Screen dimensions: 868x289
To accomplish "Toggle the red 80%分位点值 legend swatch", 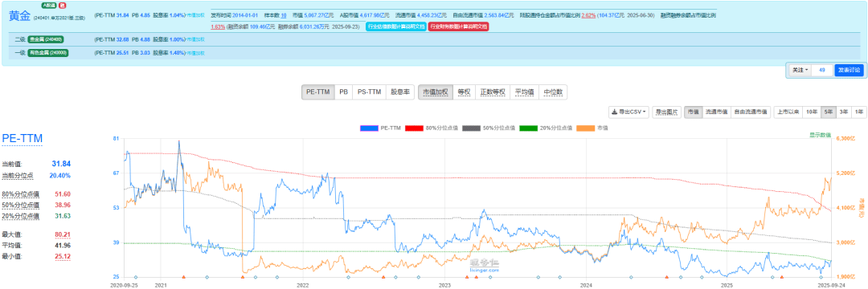I will tap(415, 128).
